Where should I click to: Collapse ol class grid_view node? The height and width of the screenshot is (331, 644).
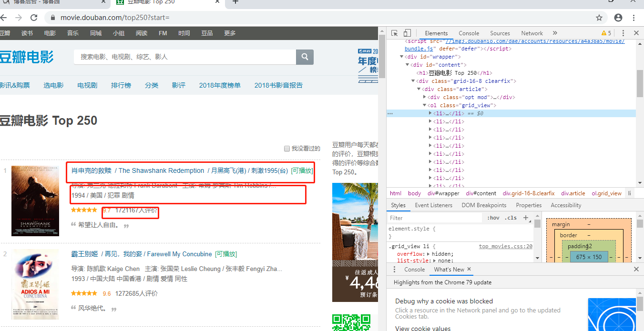click(x=424, y=105)
